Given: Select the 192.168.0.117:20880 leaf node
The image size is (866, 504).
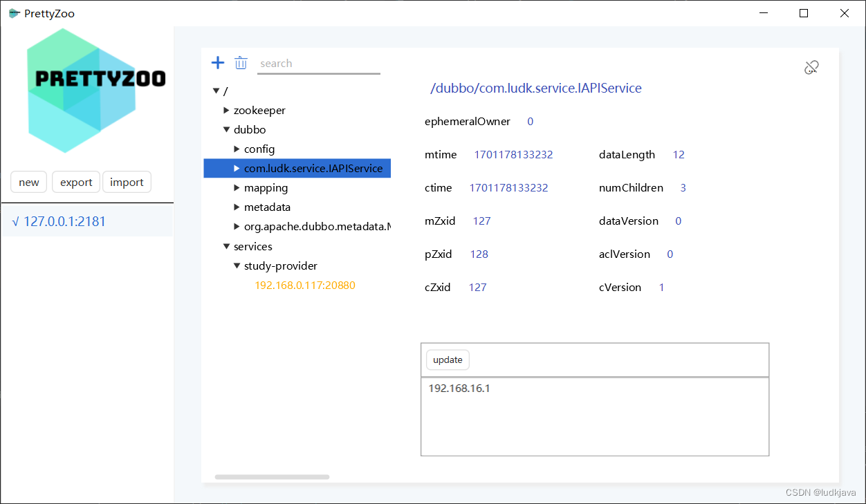Looking at the screenshot, I should [x=305, y=285].
